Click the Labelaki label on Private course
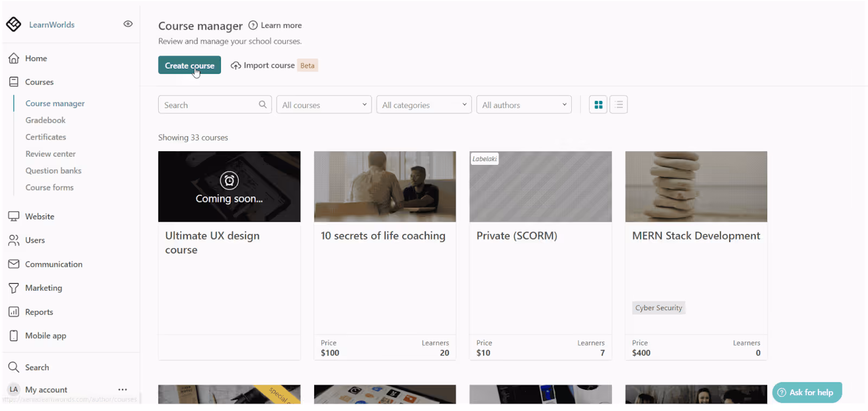Screen dimensions: 868x411 (484, 159)
